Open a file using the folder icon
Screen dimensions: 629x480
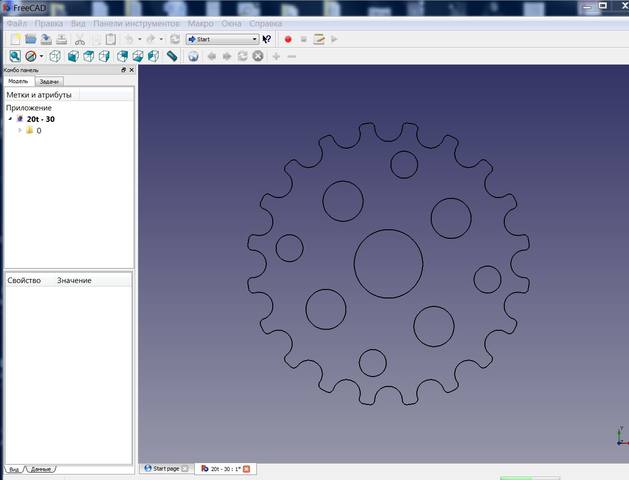tap(30, 39)
